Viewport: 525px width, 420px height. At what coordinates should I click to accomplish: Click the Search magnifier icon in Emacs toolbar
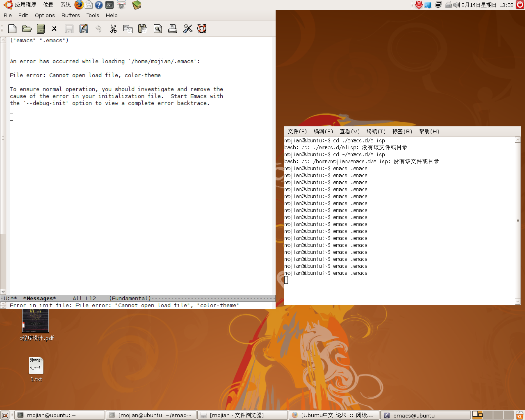coord(158,29)
